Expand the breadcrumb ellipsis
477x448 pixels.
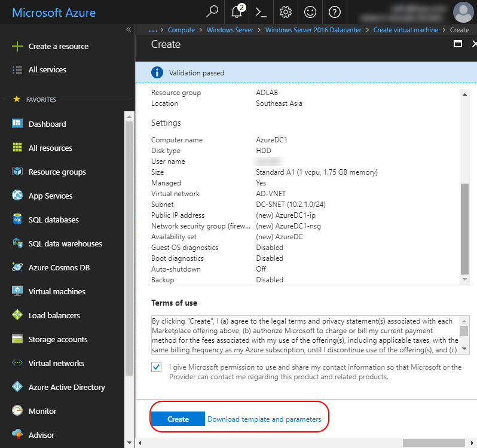[x=153, y=30]
